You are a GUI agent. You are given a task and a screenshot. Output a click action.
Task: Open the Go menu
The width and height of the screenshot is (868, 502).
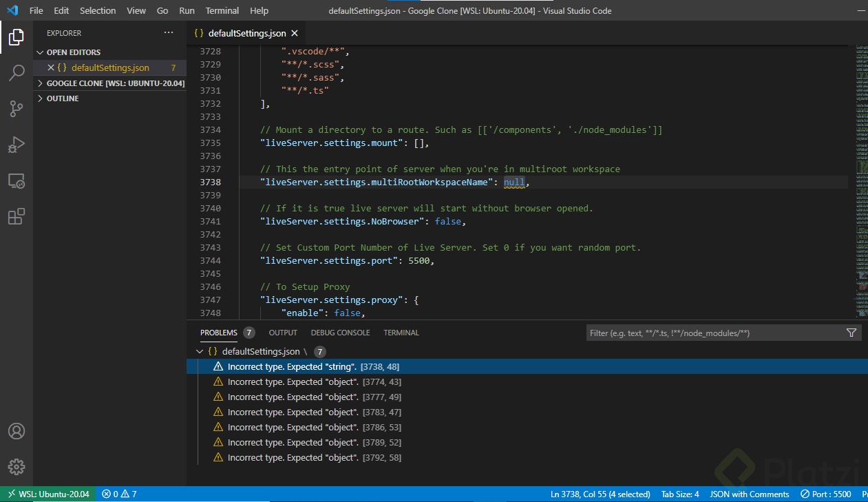click(x=162, y=10)
